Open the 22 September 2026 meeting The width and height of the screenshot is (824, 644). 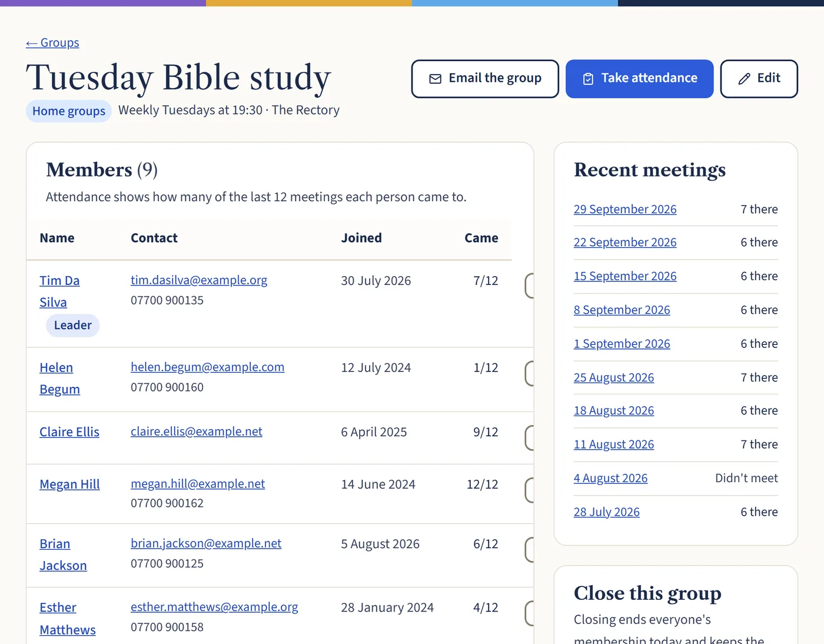tap(625, 243)
